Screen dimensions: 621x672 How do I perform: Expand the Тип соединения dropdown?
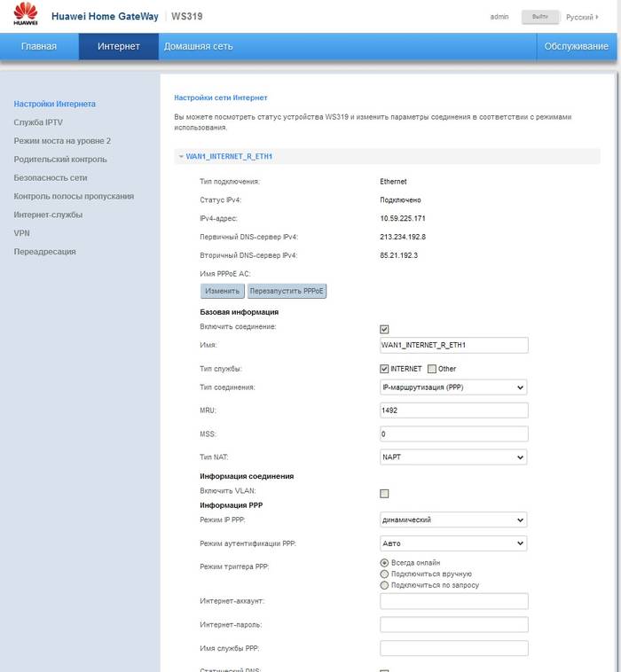click(x=453, y=387)
